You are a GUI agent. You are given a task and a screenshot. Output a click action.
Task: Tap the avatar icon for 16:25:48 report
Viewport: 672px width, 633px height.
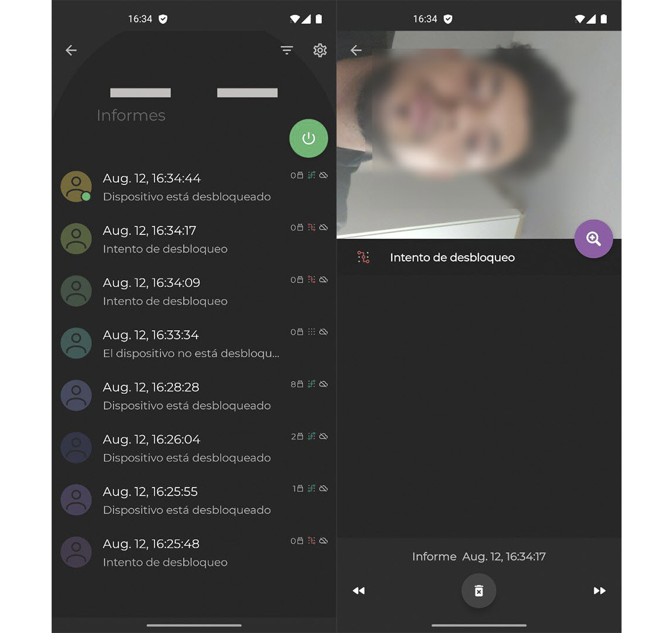click(76, 552)
